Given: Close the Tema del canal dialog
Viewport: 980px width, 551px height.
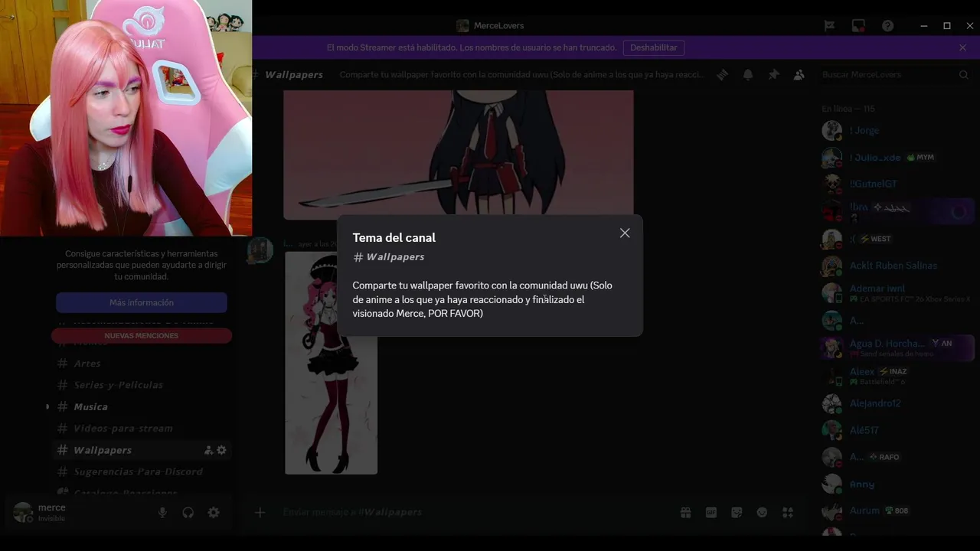Looking at the screenshot, I should click(x=625, y=233).
